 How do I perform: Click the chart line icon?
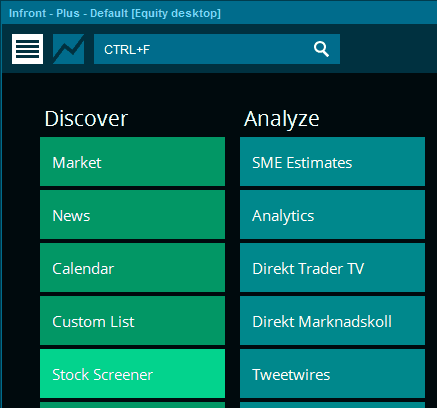click(x=68, y=49)
